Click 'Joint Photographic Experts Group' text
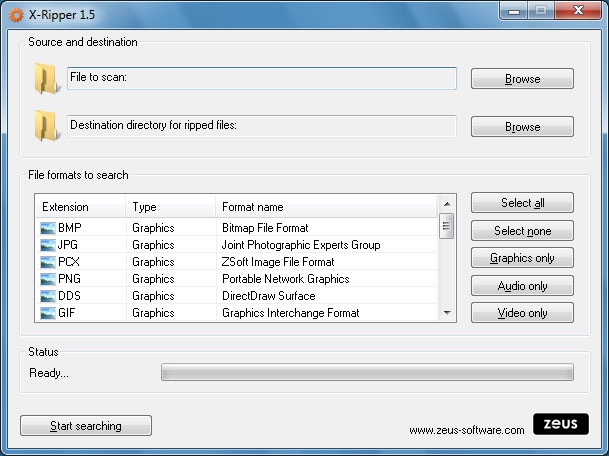 click(301, 245)
